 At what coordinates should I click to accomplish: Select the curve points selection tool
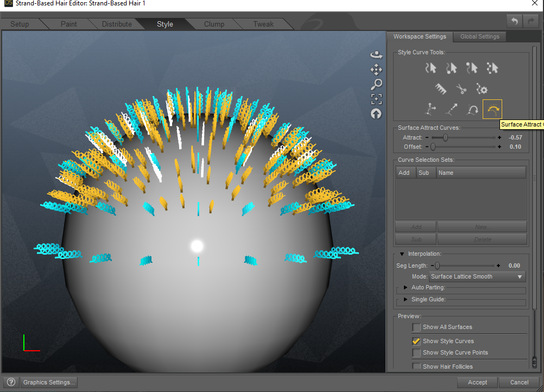coord(492,68)
